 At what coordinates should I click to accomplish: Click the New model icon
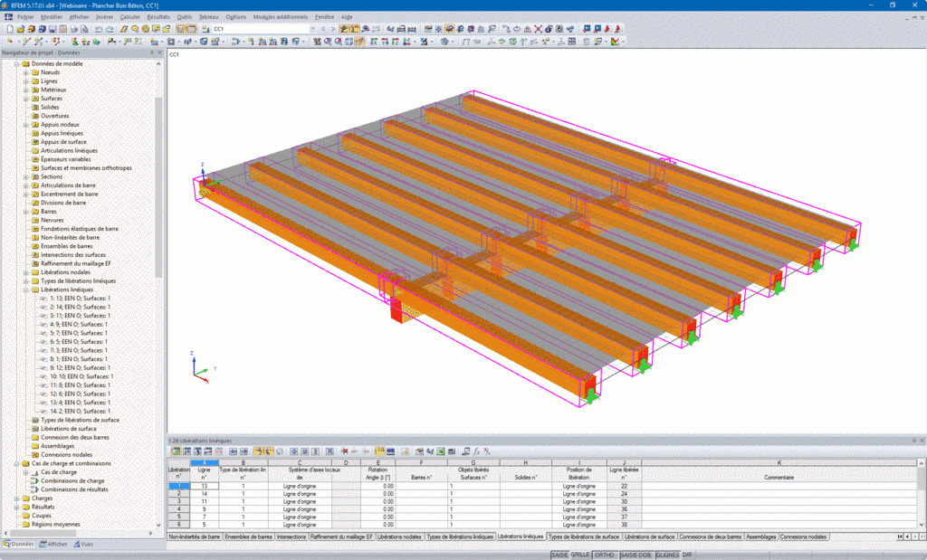(x=10, y=28)
